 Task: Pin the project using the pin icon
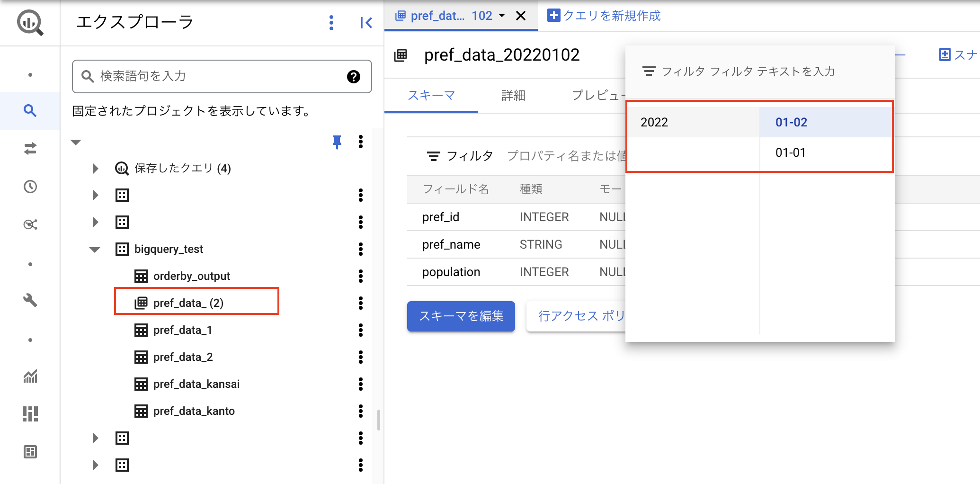tap(337, 142)
